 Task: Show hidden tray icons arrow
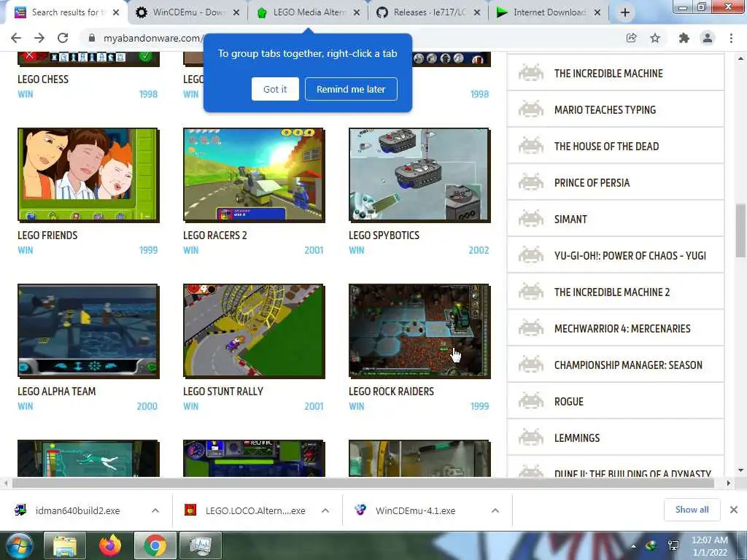pyautogui.click(x=633, y=546)
